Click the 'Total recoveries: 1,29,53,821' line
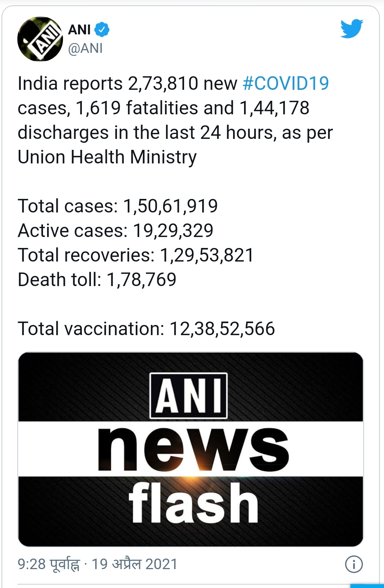This screenshot has height=588, width=384. coord(136,255)
